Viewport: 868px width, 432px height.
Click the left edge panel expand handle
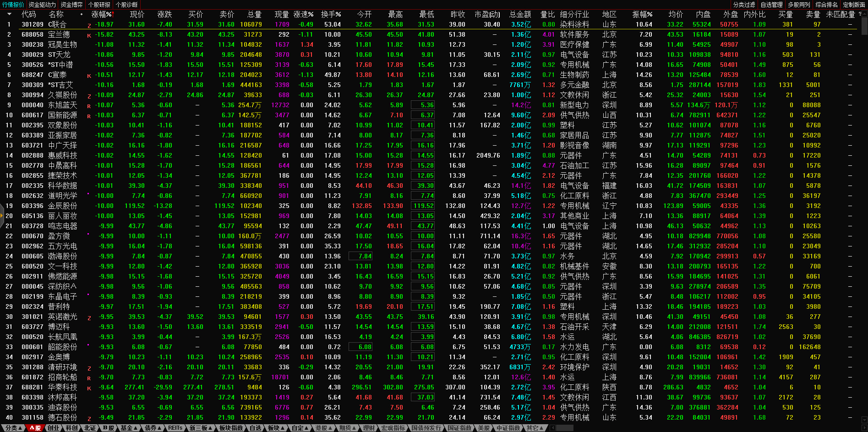point(2,216)
